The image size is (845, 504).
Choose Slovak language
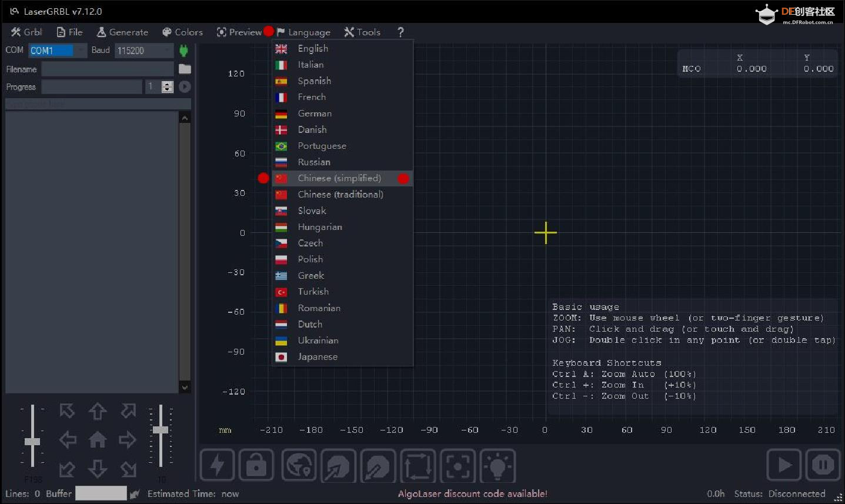pos(343,211)
